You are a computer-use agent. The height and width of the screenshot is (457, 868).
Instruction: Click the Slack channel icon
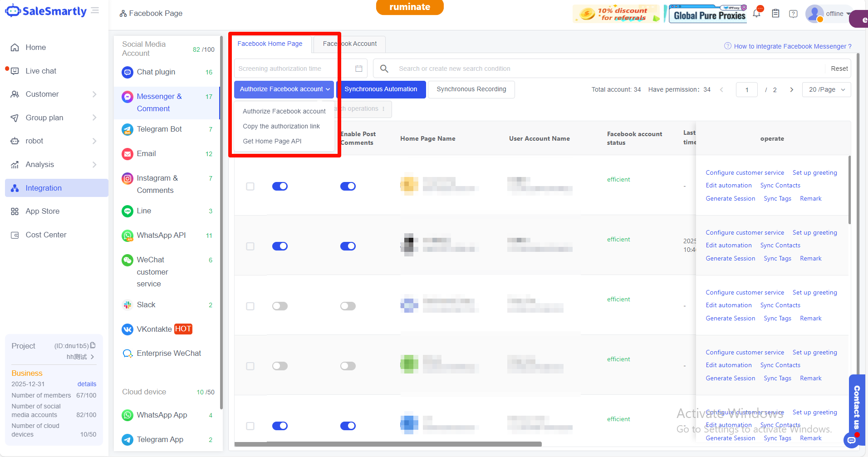pos(128,305)
